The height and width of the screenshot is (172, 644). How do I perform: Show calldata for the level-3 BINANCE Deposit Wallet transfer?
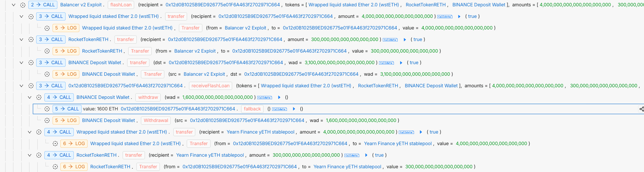(x=386, y=63)
